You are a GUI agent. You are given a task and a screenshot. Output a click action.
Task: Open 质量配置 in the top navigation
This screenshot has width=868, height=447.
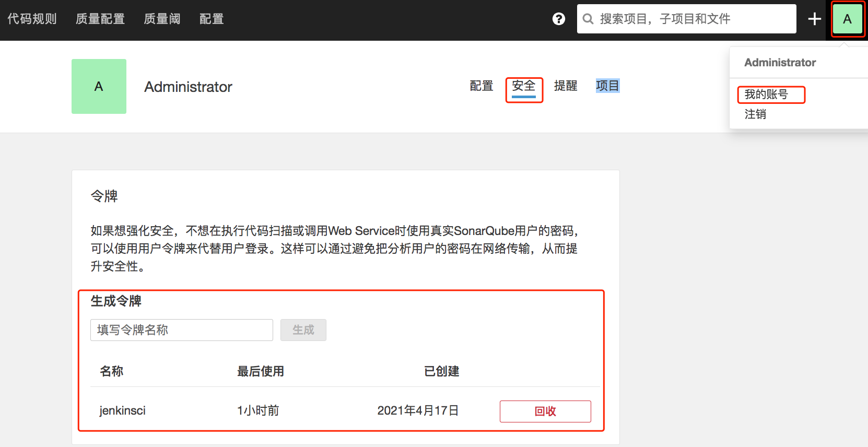coord(100,19)
